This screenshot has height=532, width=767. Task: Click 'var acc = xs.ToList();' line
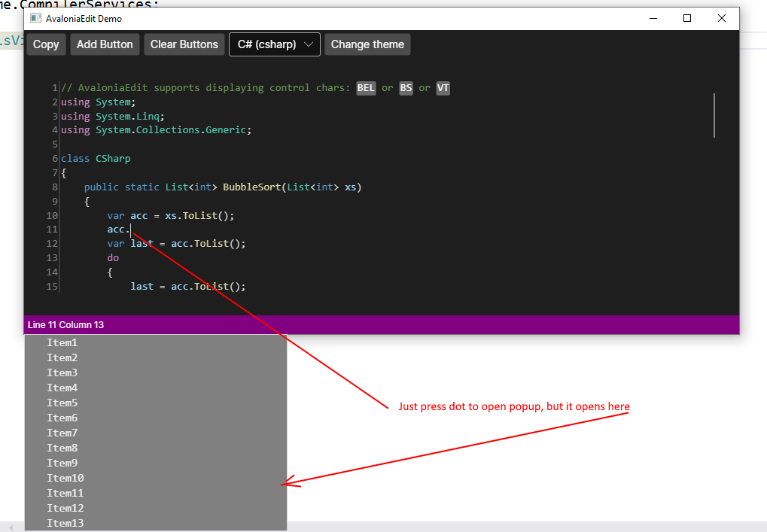click(x=171, y=216)
